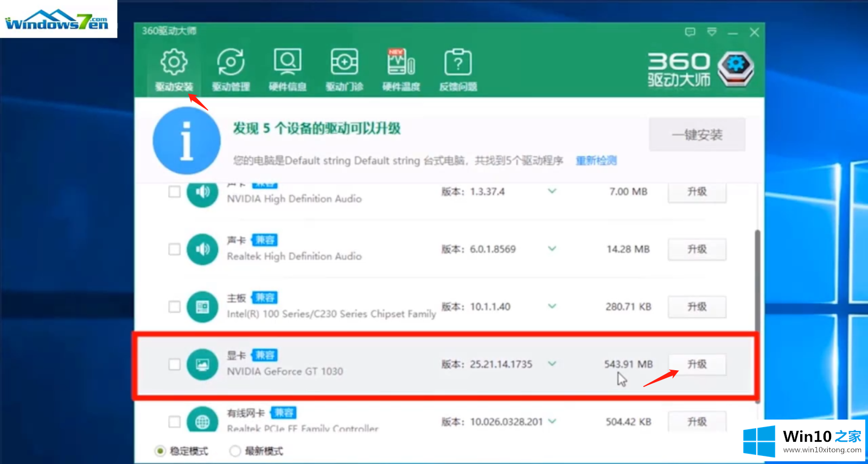Screen dimensions: 868x464
Task: Open the title bar dropdown menu icon
Action: [712, 32]
